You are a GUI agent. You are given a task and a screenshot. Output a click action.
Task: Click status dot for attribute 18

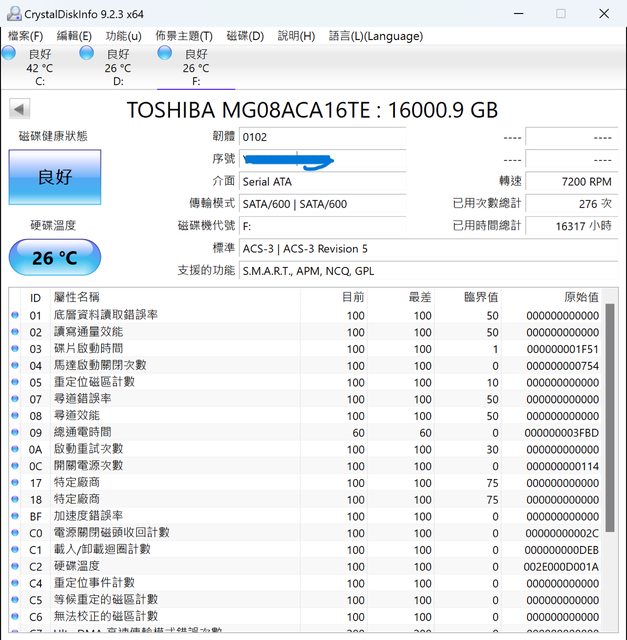(x=15, y=499)
